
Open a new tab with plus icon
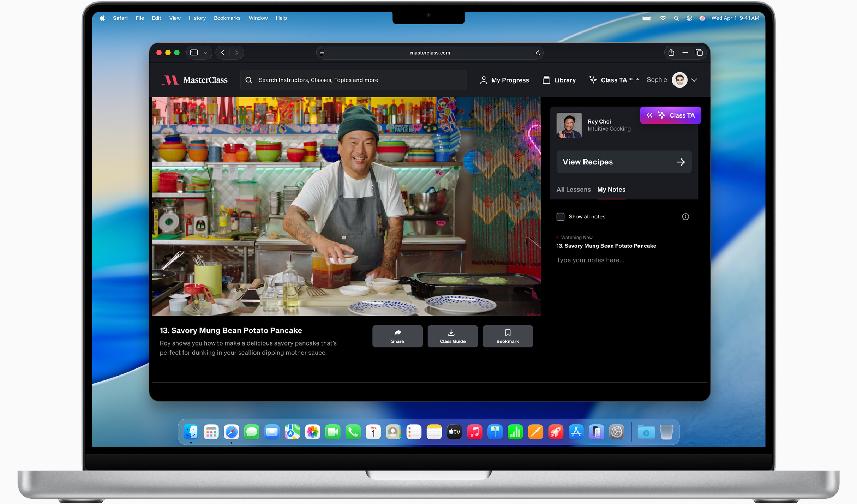[685, 53]
